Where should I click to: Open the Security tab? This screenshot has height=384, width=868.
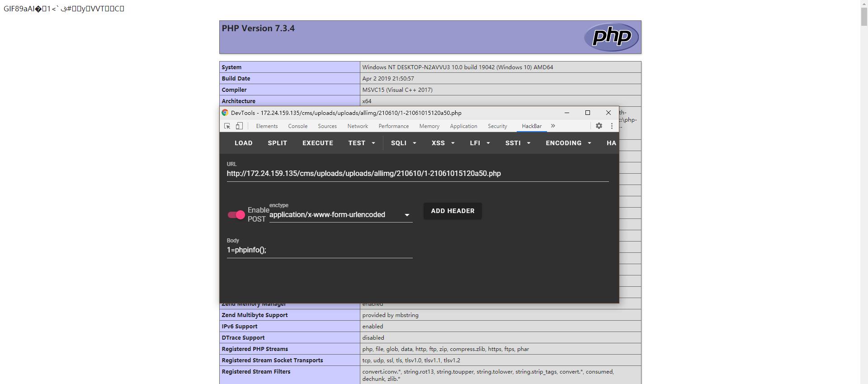pos(497,126)
